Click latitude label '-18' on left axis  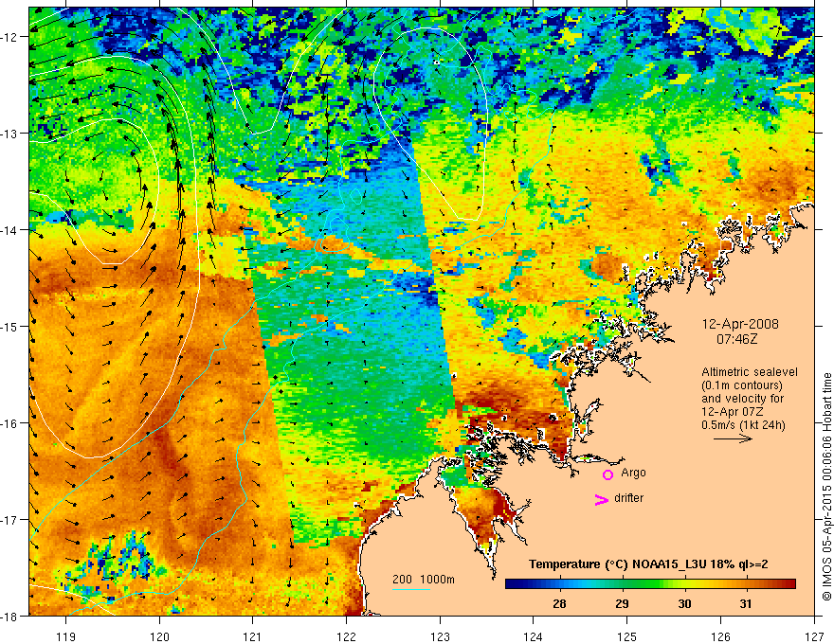(x=10, y=617)
